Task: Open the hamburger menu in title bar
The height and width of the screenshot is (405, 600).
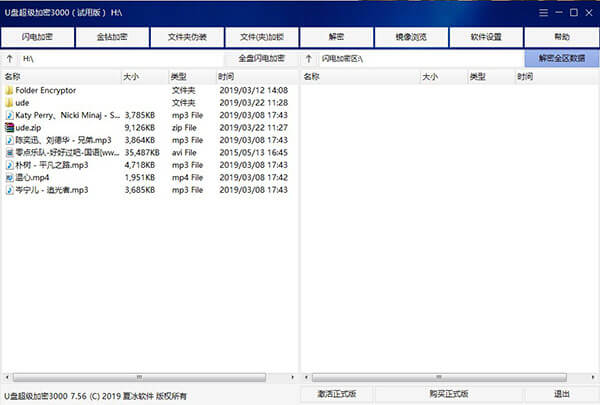Action: point(543,13)
